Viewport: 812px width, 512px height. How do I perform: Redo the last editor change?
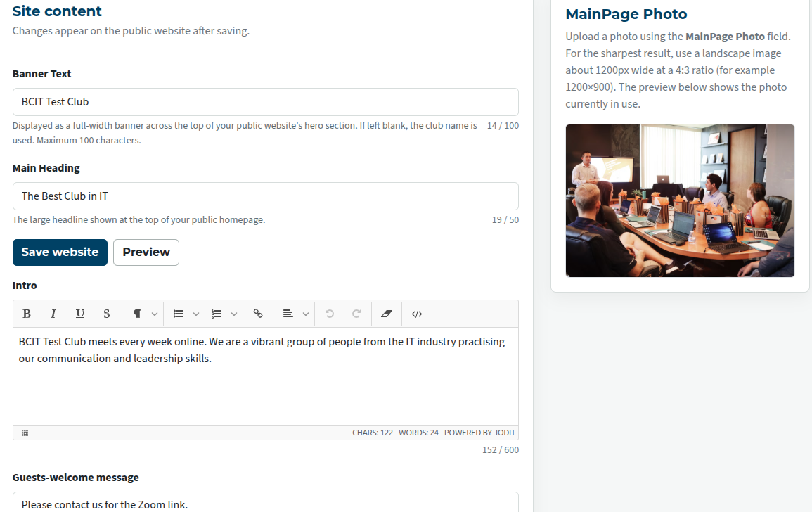[356, 314]
